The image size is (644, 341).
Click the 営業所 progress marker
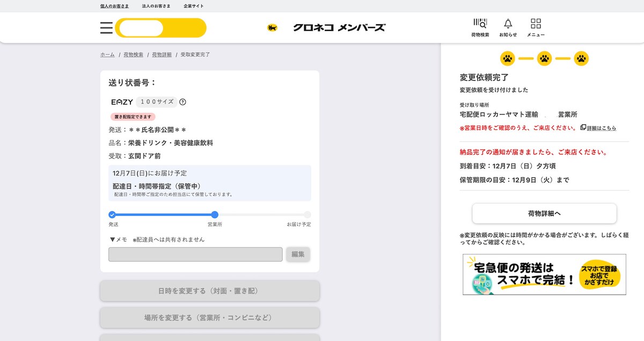click(x=215, y=214)
